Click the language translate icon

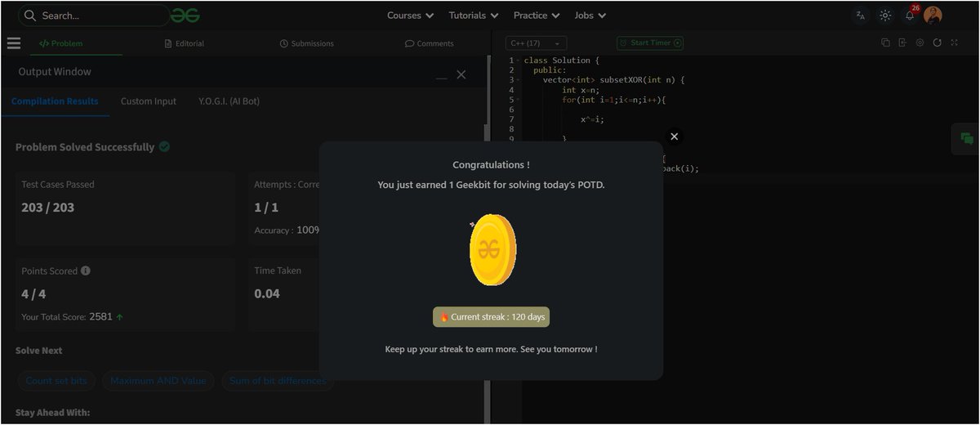coord(860,16)
